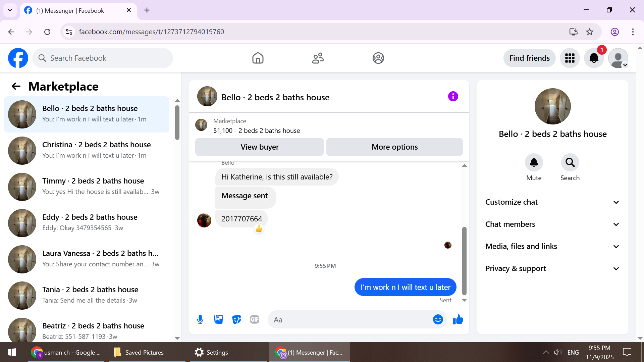Open the Facebook logo home link
644x362 pixels.
click(18, 58)
